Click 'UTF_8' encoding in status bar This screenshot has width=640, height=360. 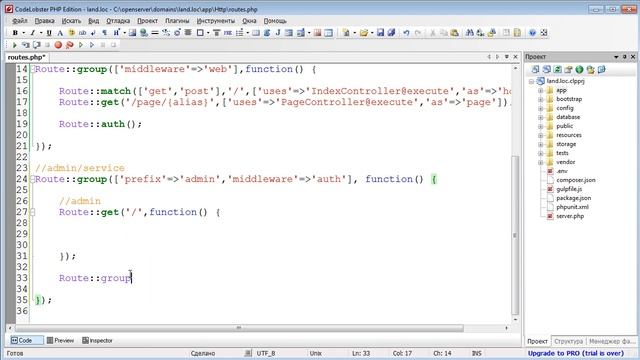tap(266, 353)
